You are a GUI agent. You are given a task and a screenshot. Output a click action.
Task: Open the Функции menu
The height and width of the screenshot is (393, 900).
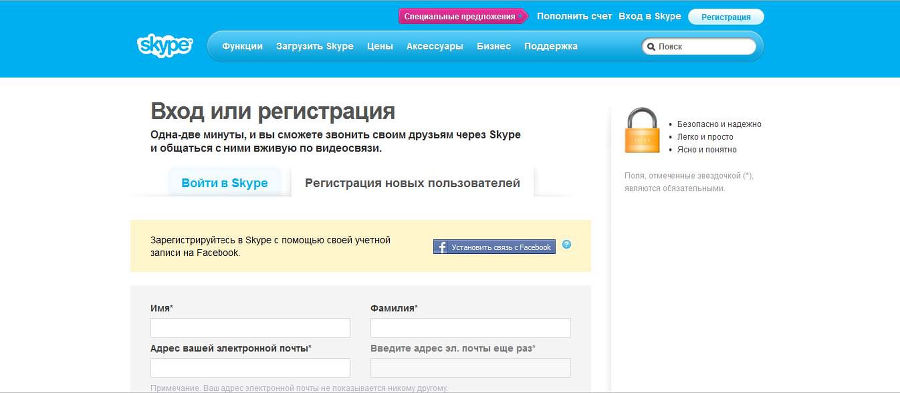tap(242, 46)
